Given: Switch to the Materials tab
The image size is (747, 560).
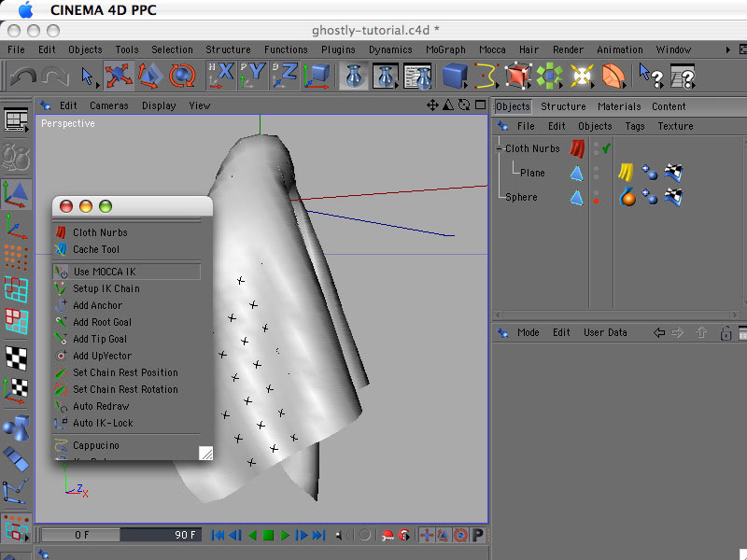Looking at the screenshot, I should click(619, 106).
